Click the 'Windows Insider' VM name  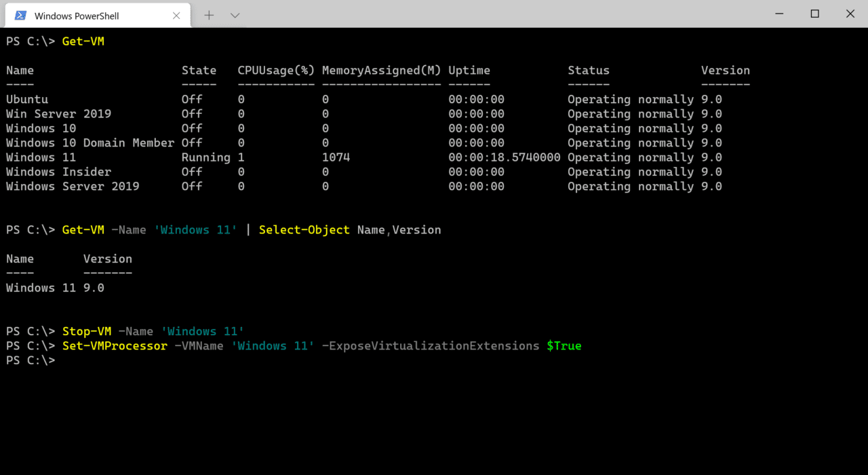[x=58, y=172]
